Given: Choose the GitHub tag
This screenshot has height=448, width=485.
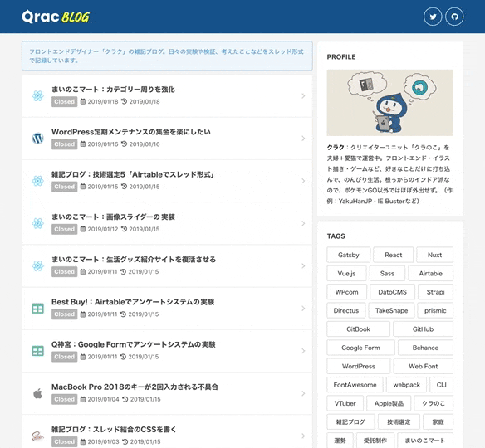Looking at the screenshot, I should pyautogui.click(x=423, y=329).
